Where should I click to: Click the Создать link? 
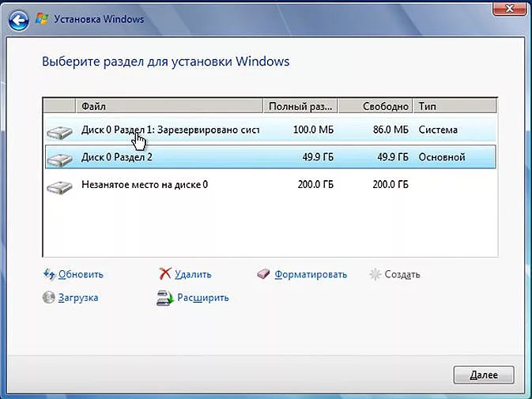click(x=402, y=274)
